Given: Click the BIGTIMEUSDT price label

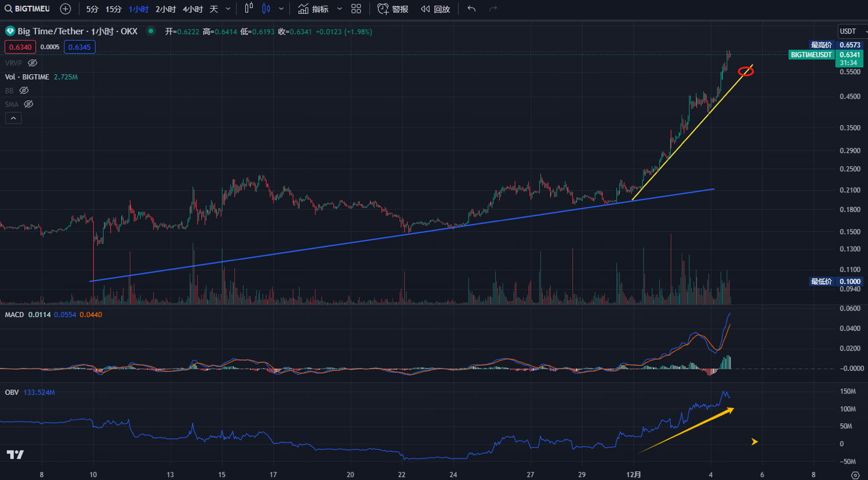Looking at the screenshot, I should (x=811, y=54).
